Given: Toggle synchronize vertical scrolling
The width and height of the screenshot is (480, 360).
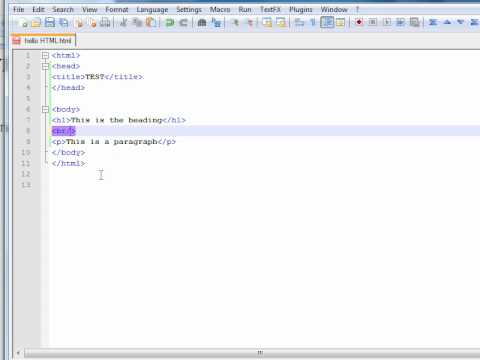Looking at the screenshot, I should tap(267, 23).
